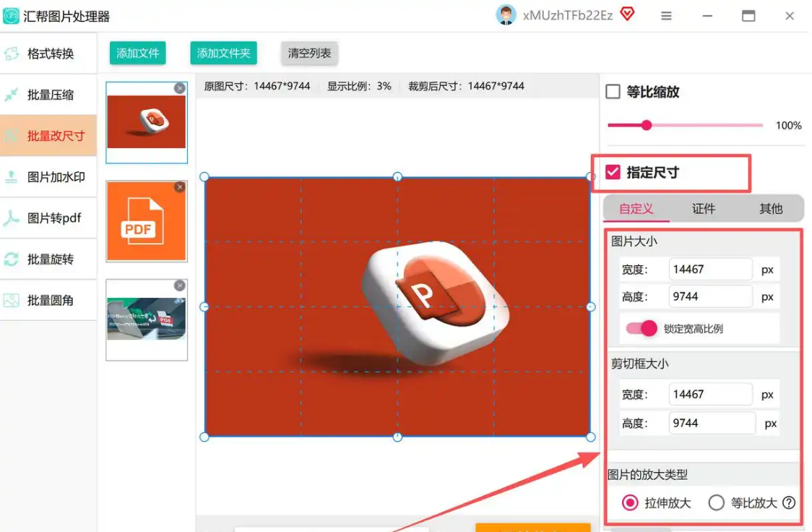Switch to the 其他 tab
Viewport: 812px width, 532px height.
click(x=771, y=209)
